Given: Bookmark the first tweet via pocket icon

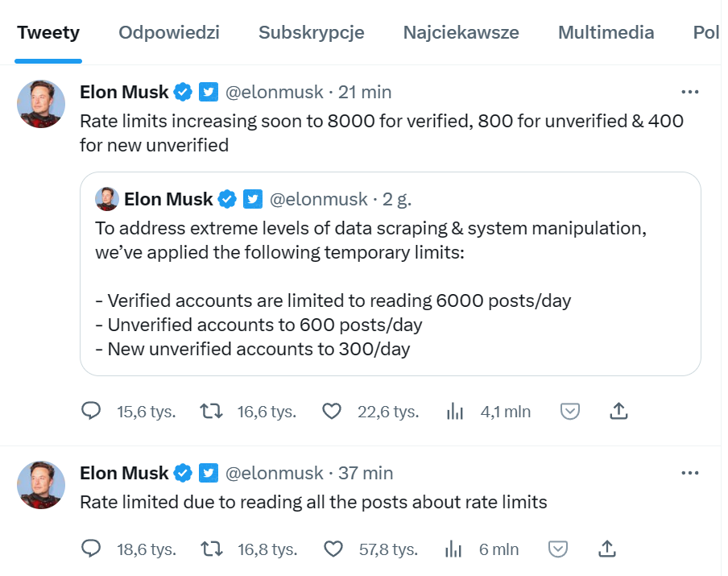Looking at the screenshot, I should point(570,412).
